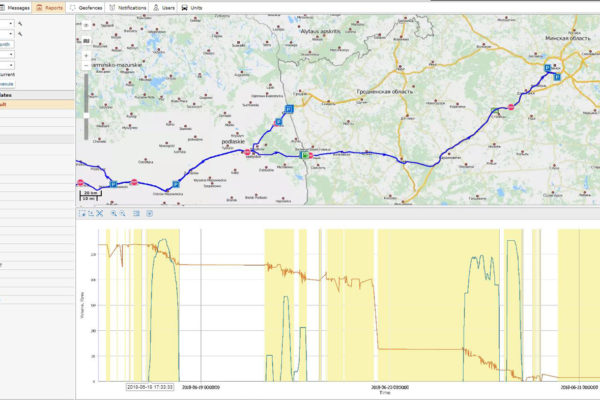
Task: Click the chart zoom in magnifier icon
Action: [x=113, y=213]
